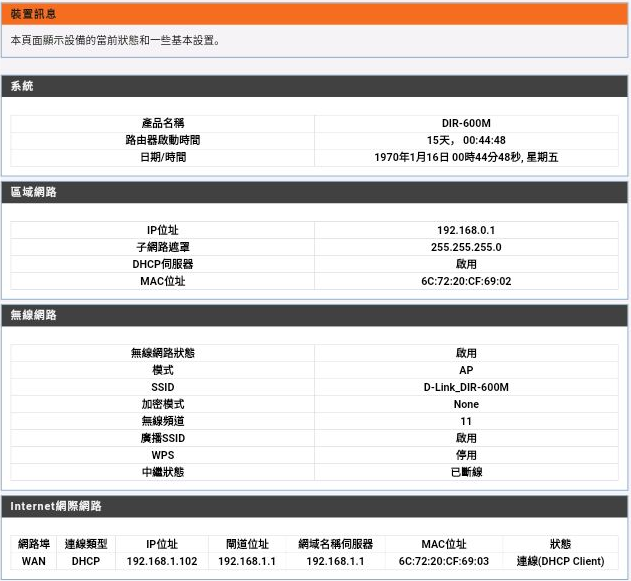Click the Internet網際網路 section header

56,506
